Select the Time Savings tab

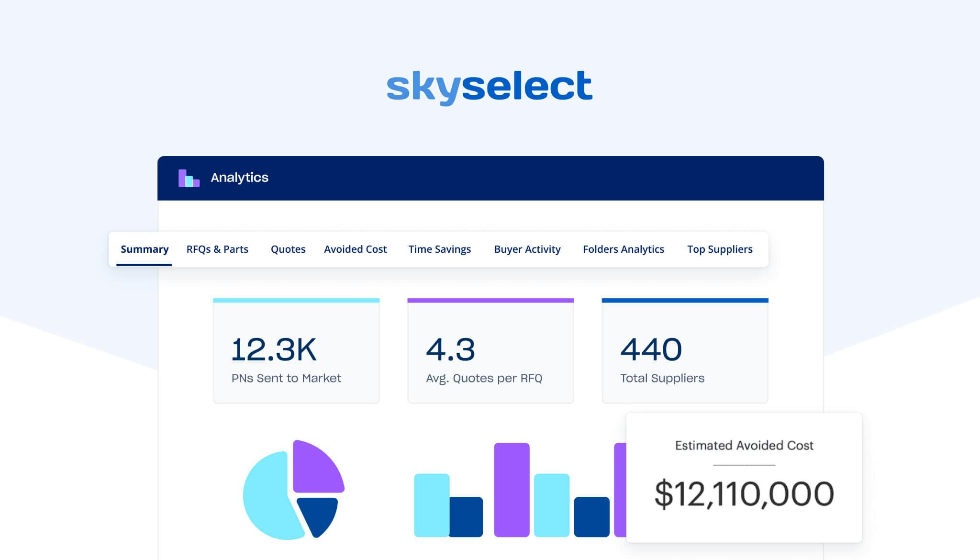point(439,249)
